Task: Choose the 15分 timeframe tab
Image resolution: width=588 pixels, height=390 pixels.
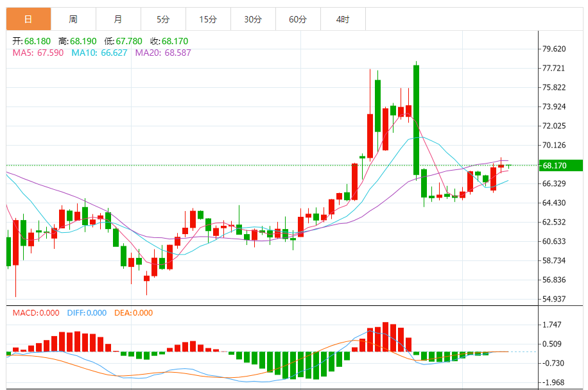Action: click(208, 19)
